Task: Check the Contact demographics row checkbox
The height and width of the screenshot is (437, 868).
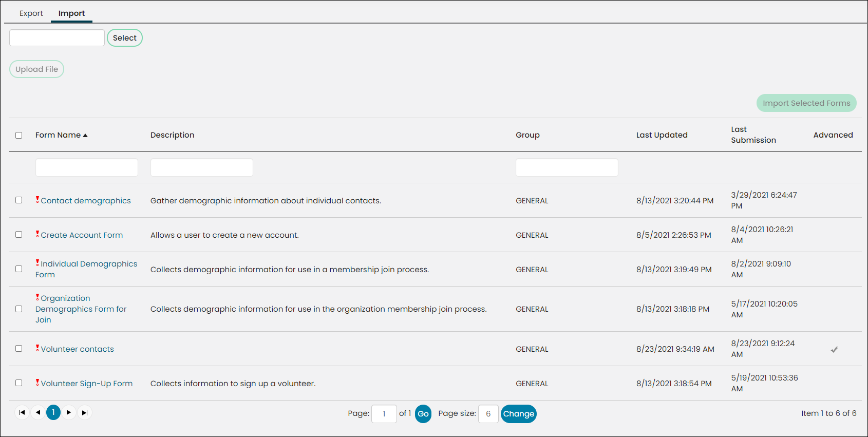Action: (19, 200)
